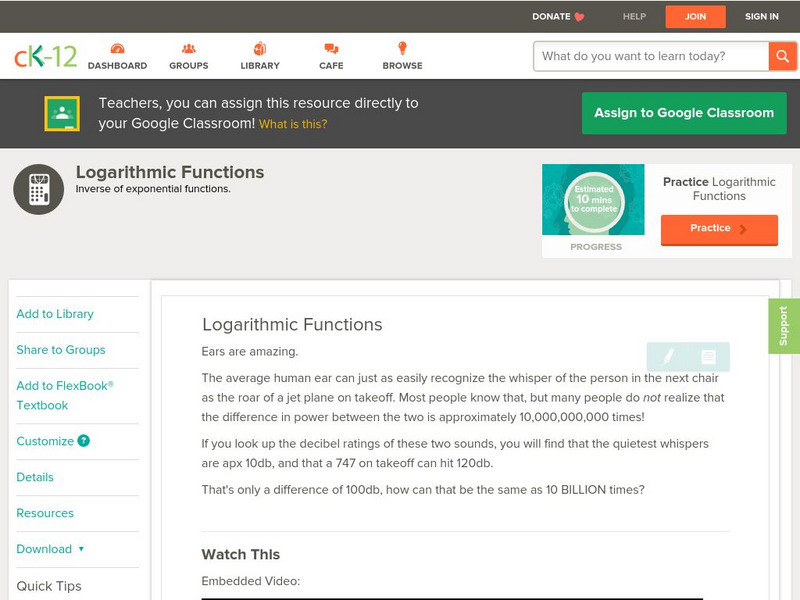Open Resources sidebar link
Screen dimensions: 800x600
tap(45, 513)
